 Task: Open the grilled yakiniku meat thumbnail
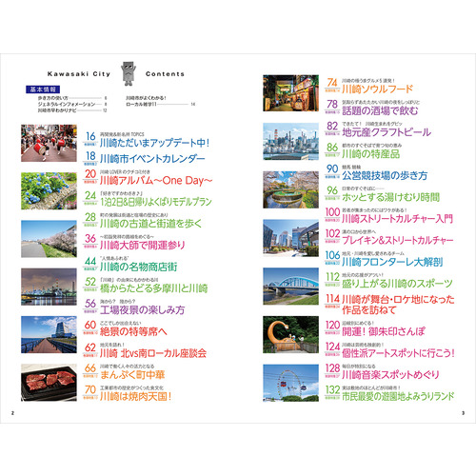49,383
